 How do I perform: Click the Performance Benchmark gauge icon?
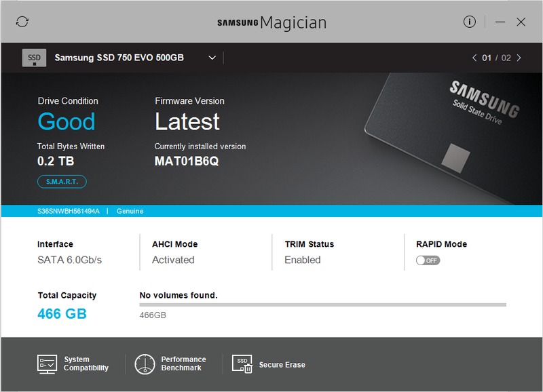tap(145, 364)
